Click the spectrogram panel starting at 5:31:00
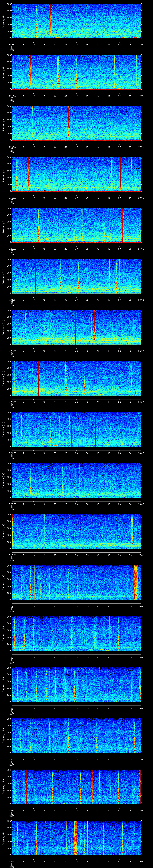Viewport: 153px width, 868px height. [77, 787]
